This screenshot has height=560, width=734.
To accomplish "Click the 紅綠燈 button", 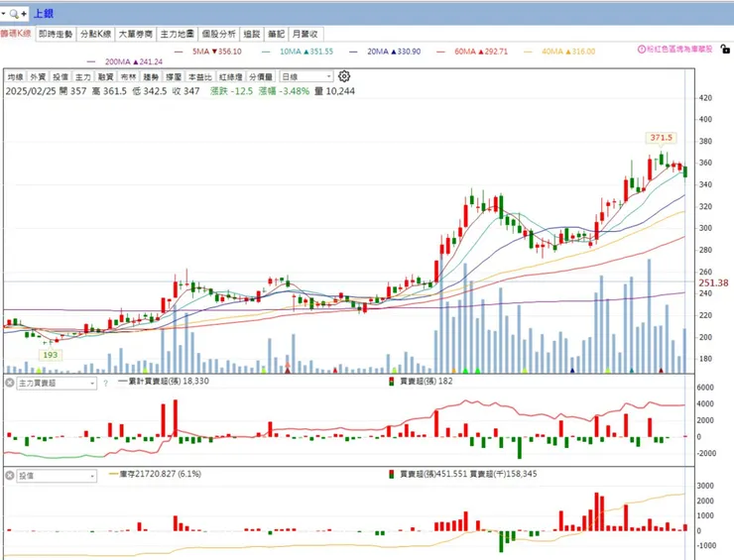I will (x=231, y=76).
